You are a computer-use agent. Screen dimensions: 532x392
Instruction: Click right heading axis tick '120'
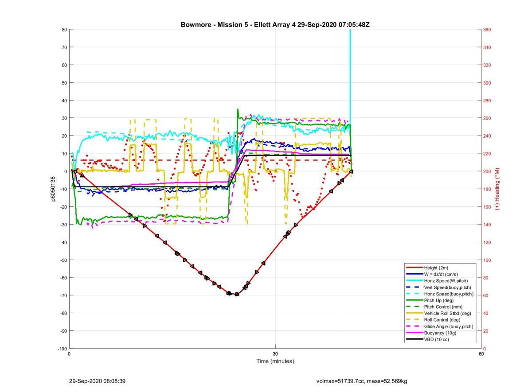tap(487, 242)
